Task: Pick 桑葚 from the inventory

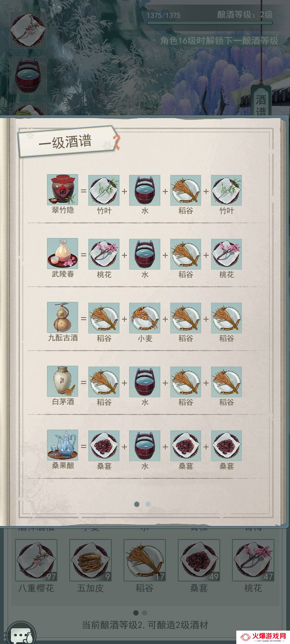Action: tap(199, 561)
